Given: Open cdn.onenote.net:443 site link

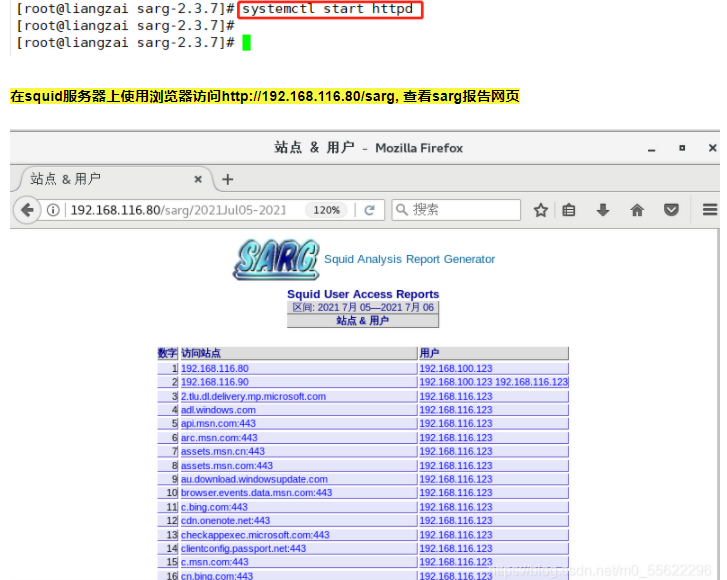Looking at the screenshot, I should pyautogui.click(x=225, y=521).
